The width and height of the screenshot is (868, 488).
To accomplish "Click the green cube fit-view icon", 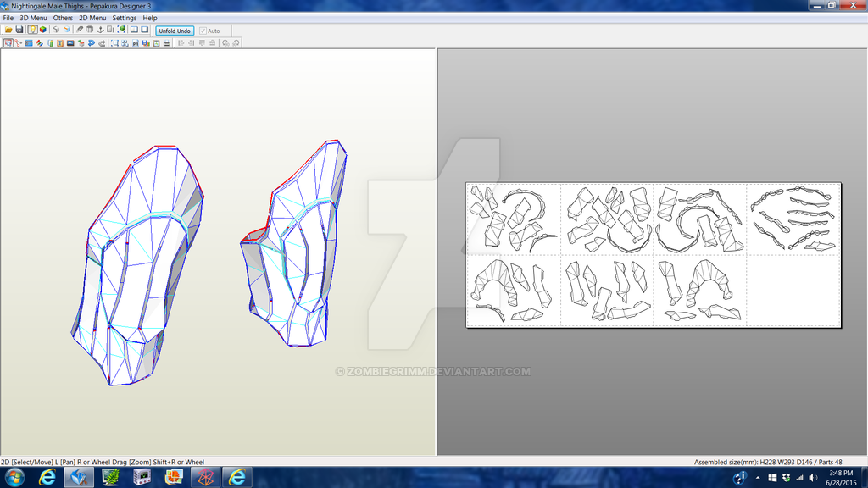I will click(x=122, y=30).
